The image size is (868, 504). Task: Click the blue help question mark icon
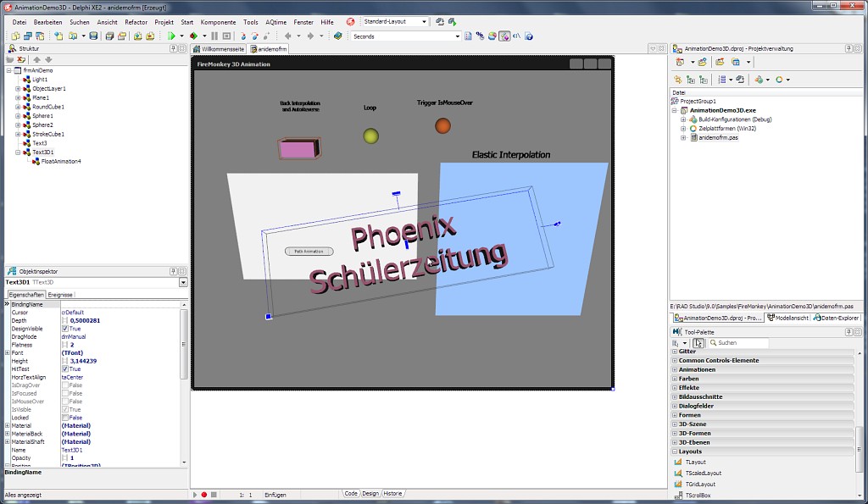click(x=529, y=36)
